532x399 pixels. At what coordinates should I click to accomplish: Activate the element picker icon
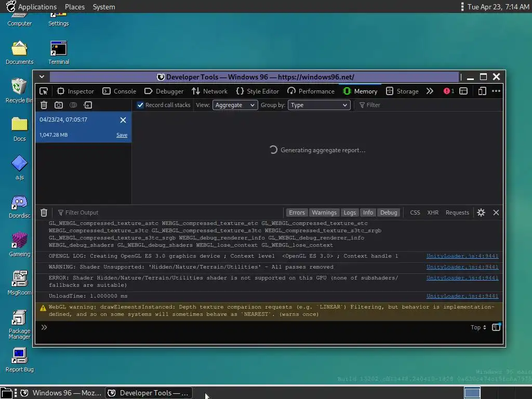[x=44, y=91]
